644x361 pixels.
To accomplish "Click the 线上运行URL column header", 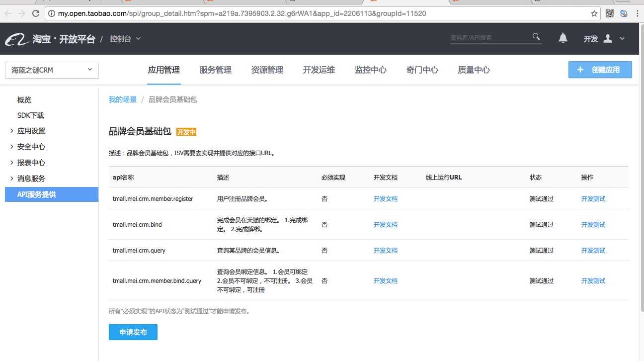I will (444, 178).
